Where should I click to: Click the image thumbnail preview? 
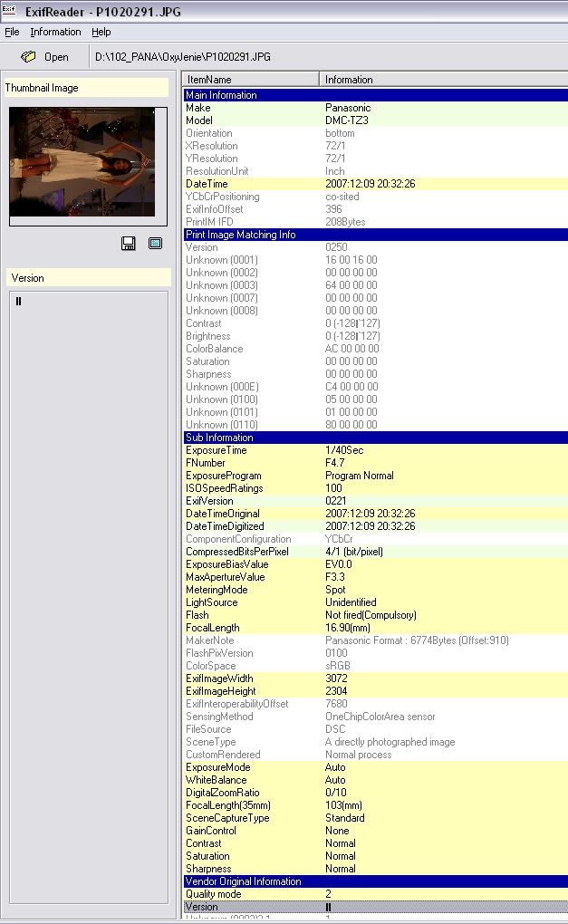[x=82, y=161]
